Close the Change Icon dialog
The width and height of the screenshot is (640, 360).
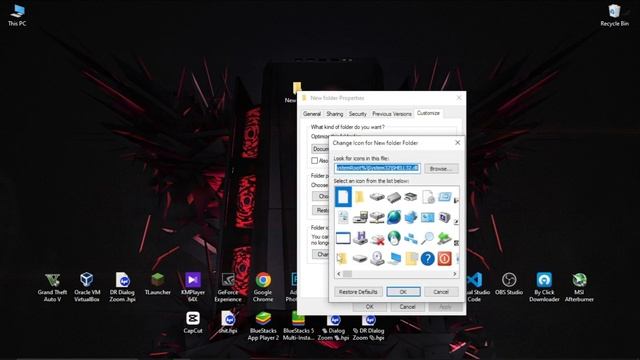pos(458,142)
